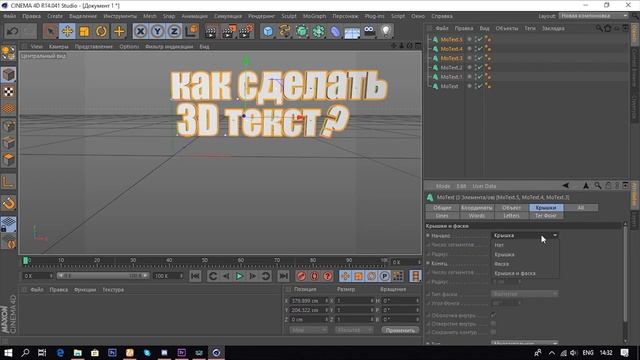This screenshot has height=360, width=640.
Task: Open the Array modeling objects icon
Action: (318, 31)
